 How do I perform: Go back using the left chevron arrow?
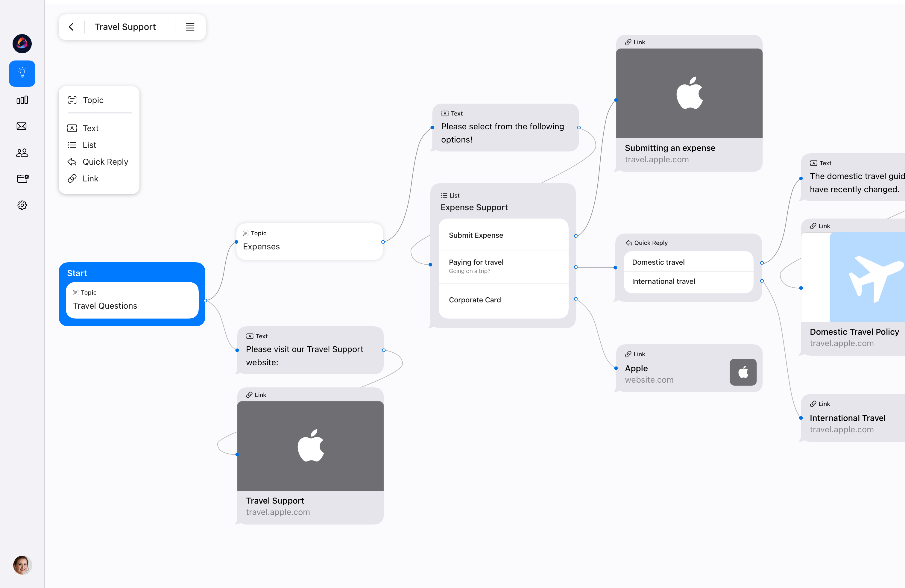point(72,27)
